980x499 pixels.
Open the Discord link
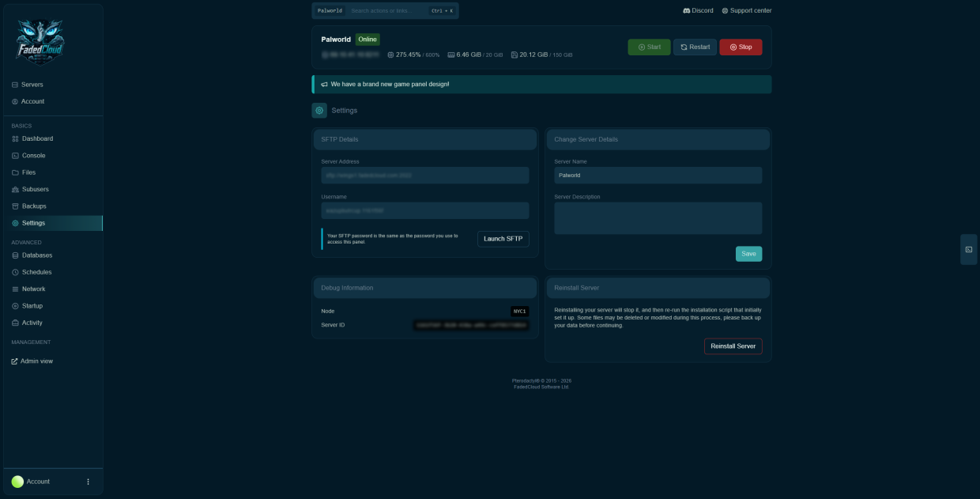(x=698, y=11)
